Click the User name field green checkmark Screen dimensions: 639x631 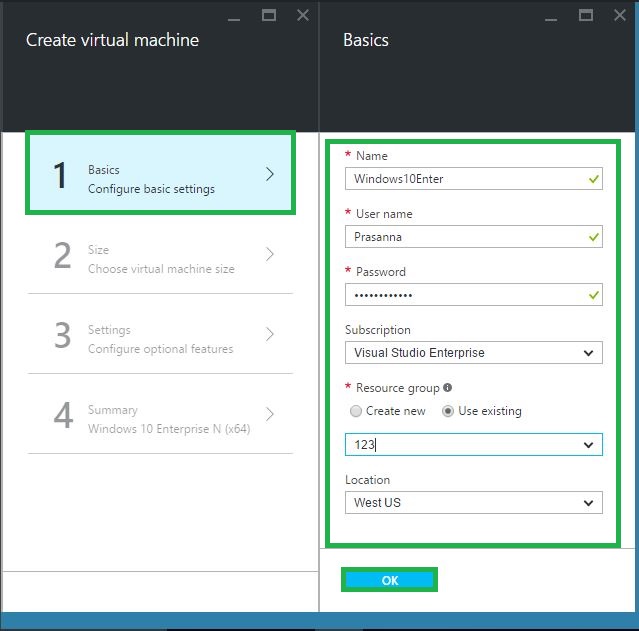pyautogui.click(x=593, y=236)
